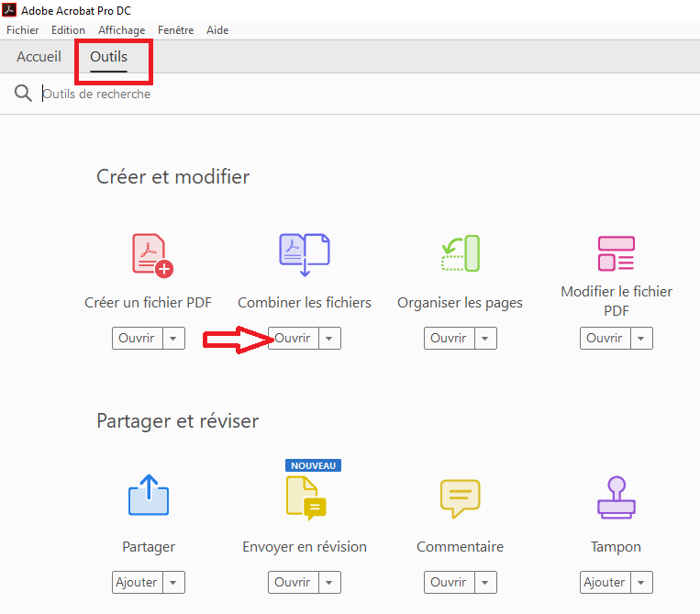Open the Affichage menu
Viewport: 700px width, 614px height.
[122, 30]
